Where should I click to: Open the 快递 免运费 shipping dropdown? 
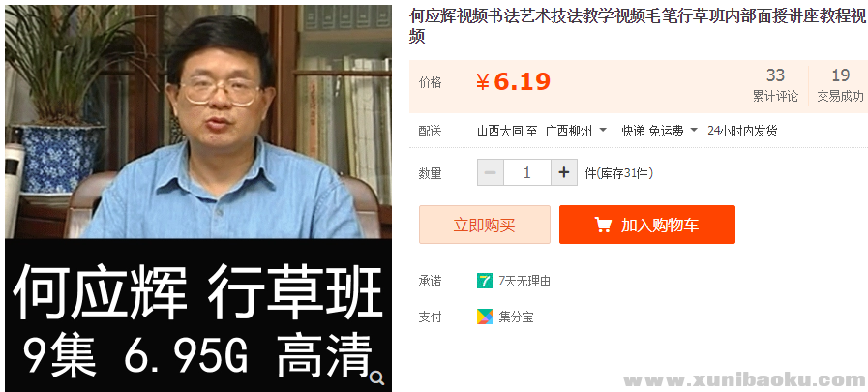coord(659,131)
